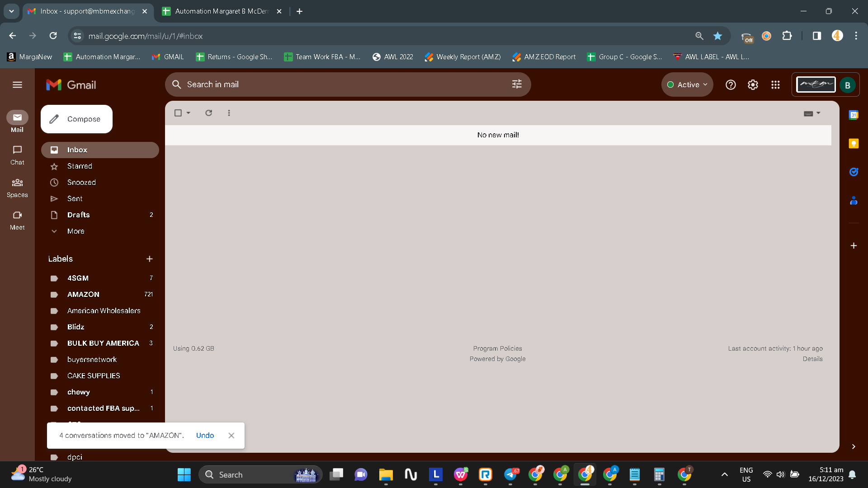Open the CAKE SUPPLIES label
Image resolution: width=868 pixels, height=488 pixels.
point(100,376)
